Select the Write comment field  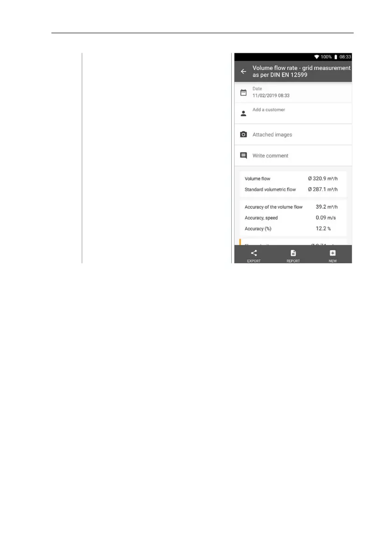coord(293,156)
